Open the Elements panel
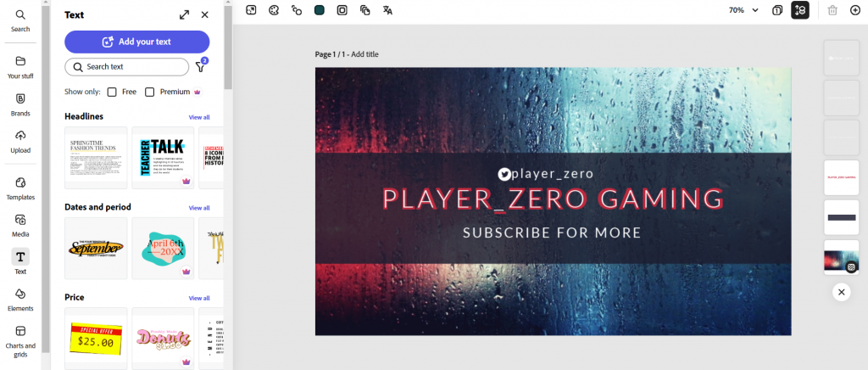This screenshot has width=868, height=370. click(20, 300)
